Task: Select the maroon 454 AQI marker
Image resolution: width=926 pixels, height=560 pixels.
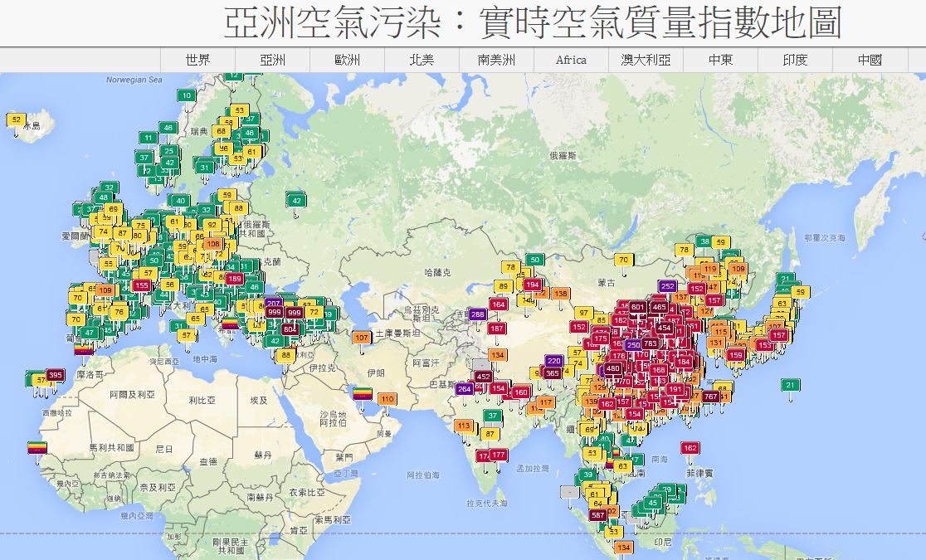Action: (x=665, y=328)
